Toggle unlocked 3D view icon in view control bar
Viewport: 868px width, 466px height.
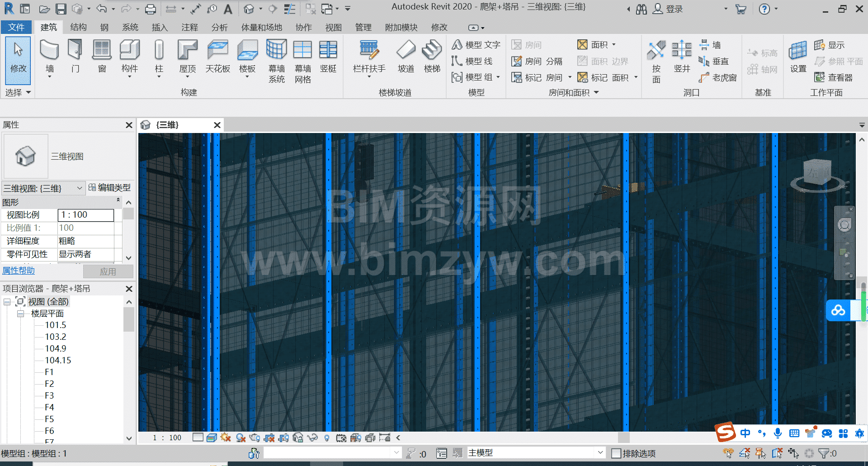(298, 437)
